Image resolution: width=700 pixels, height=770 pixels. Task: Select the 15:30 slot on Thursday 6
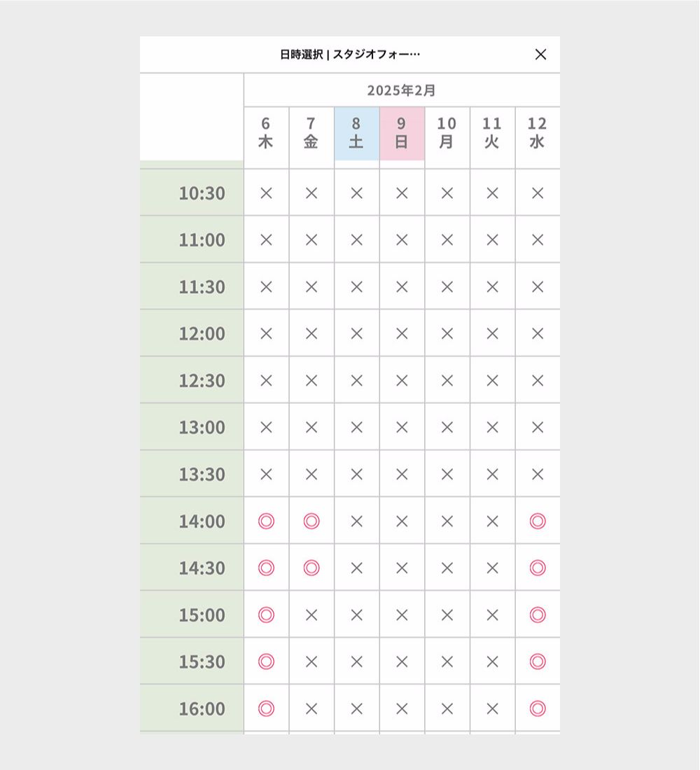coord(266,662)
